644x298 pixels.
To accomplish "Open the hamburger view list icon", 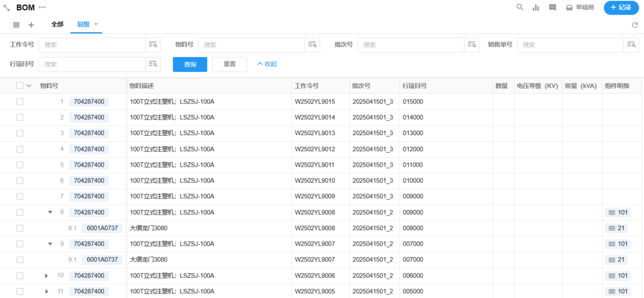I will point(16,25).
